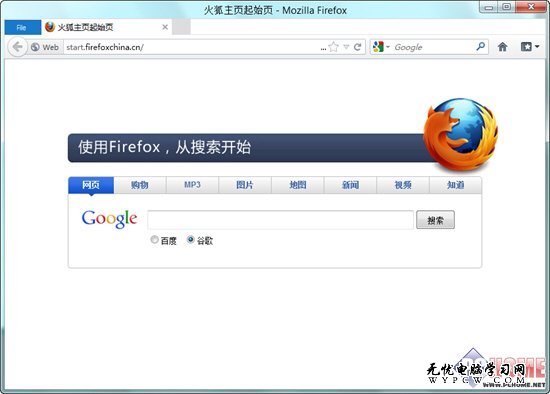Screen dimensions: 550x394
Task: Open a new tab with blank tab button
Action: point(181,27)
